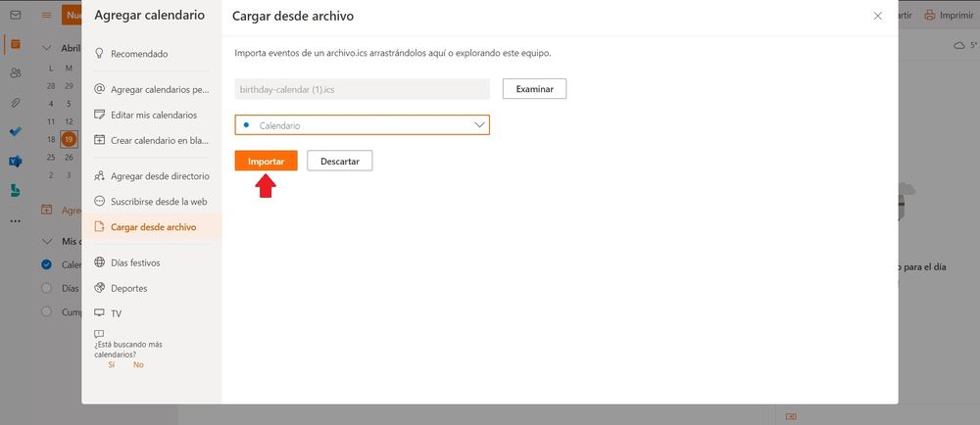Click the birthday-calendar file name field
Image resolution: width=980 pixels, height=425 pixels.
pyautogui.click(x=362, y=89)
